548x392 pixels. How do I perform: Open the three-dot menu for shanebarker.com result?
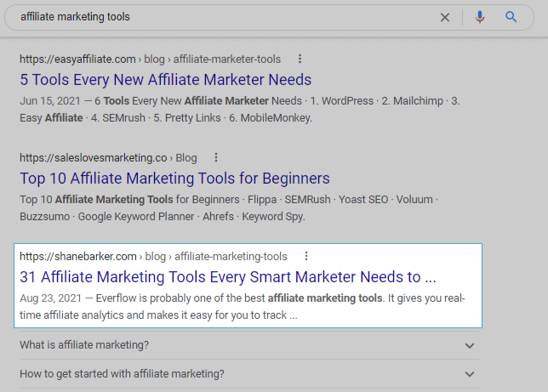(x=306, y=256)
